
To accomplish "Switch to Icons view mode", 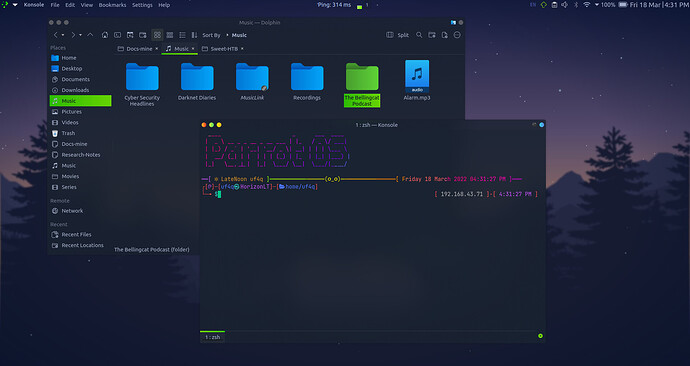I will click(x=157, y=35).
